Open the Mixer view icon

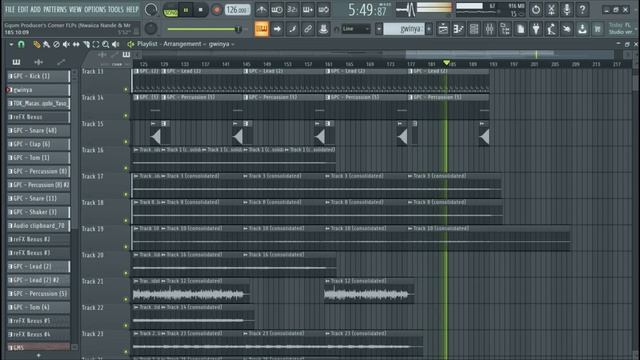coord(489,29)
